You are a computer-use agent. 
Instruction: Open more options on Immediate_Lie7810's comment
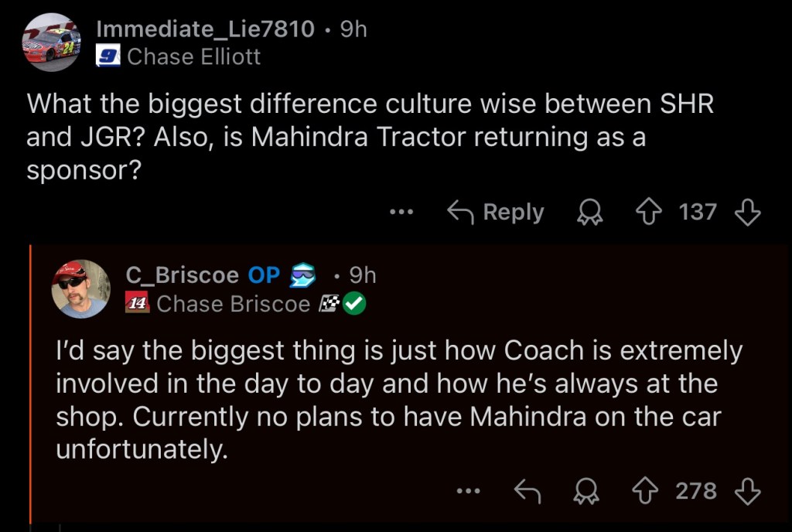pos(401,212)
